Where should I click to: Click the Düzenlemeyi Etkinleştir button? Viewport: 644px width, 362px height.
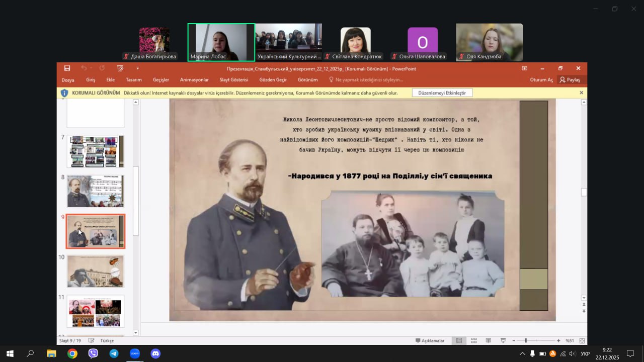click(442, 93)
